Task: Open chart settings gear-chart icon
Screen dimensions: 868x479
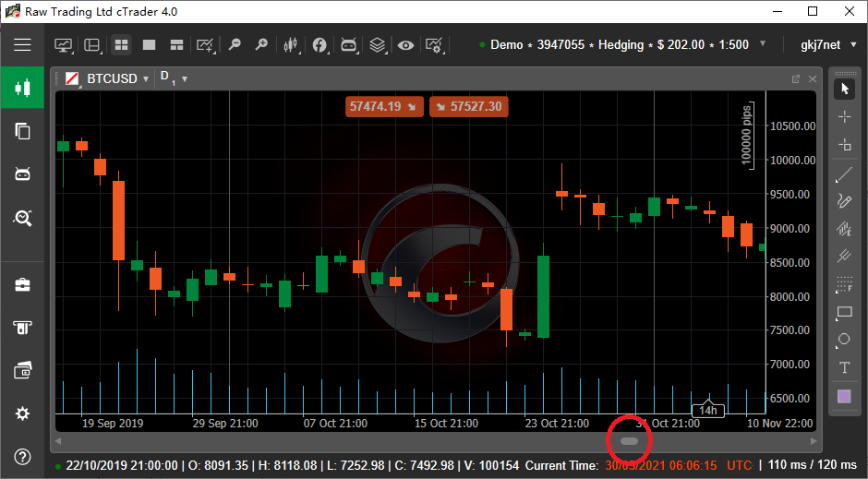Action: pyautogui.click(x=435, y=45)
